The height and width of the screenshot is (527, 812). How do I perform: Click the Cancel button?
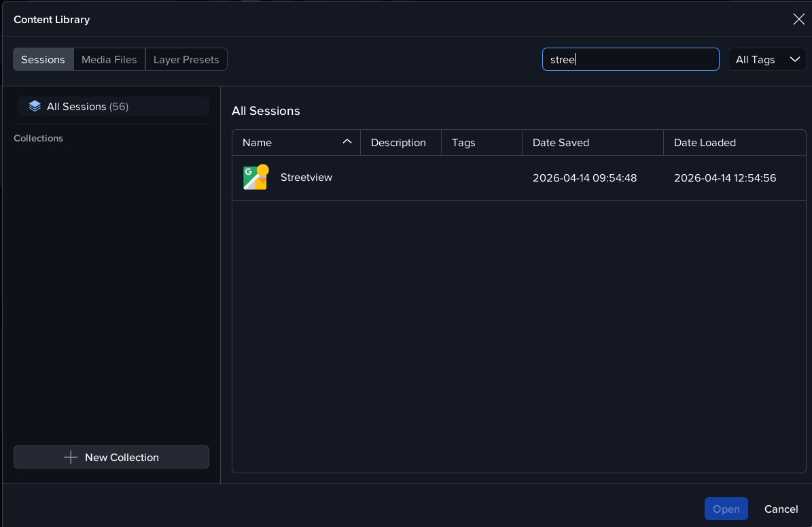(781, 509)
